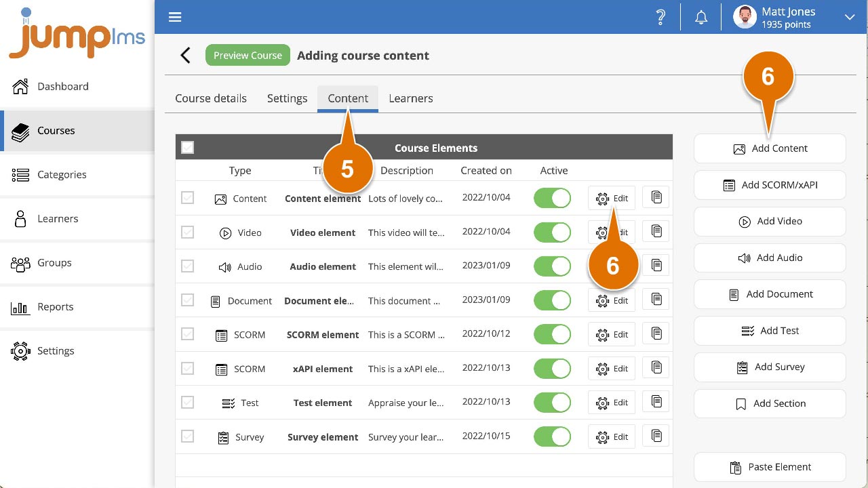The image size is (868, 488).
Task: Toggle Active switch for Survey element
Action: pos(553,436)
